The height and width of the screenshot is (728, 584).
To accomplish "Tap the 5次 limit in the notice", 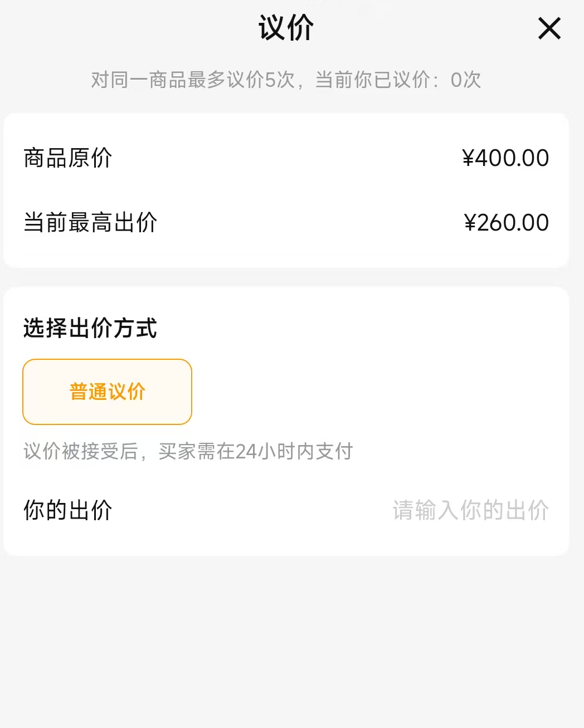I will point(279,80).
